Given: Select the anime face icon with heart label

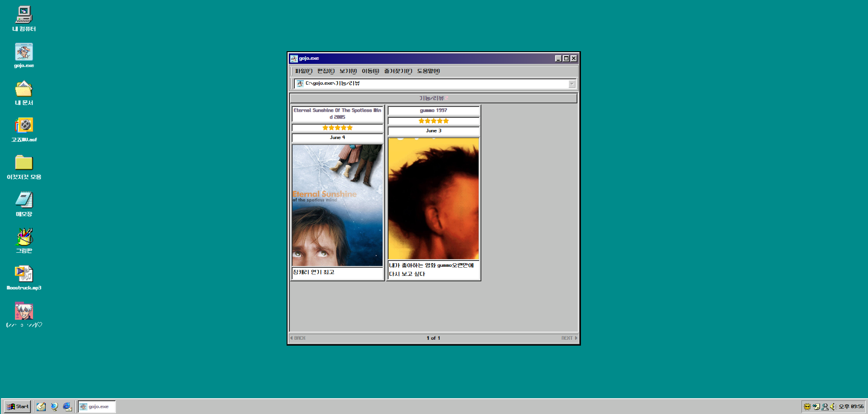Looking at the screenshot, I should [x=24, y=315].
